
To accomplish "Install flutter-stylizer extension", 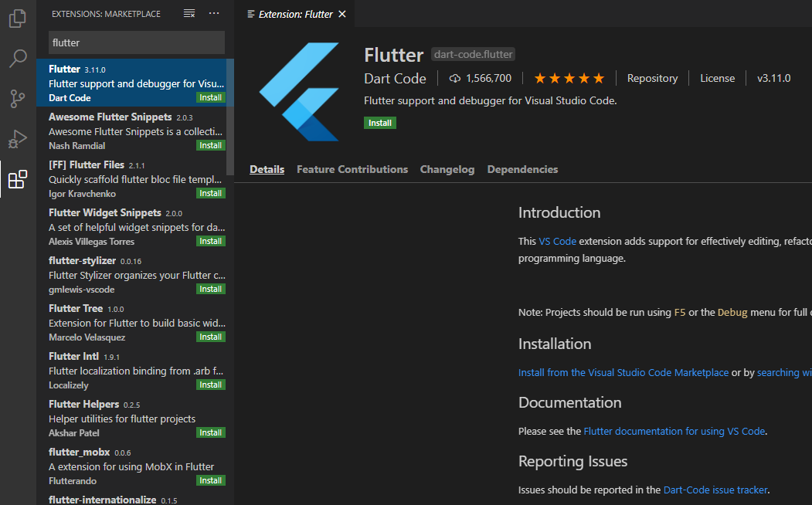I will pyautogui.click(x=211, y=289).
